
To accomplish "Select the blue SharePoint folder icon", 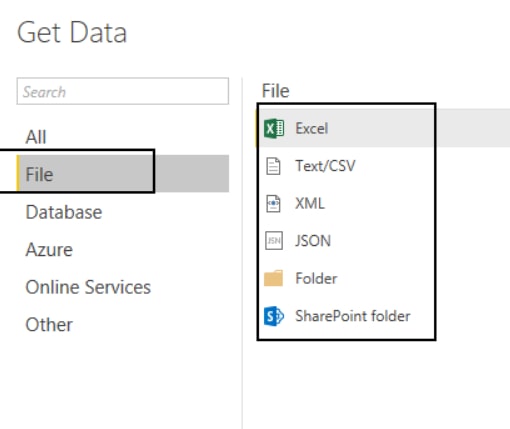I will (274, 316).
